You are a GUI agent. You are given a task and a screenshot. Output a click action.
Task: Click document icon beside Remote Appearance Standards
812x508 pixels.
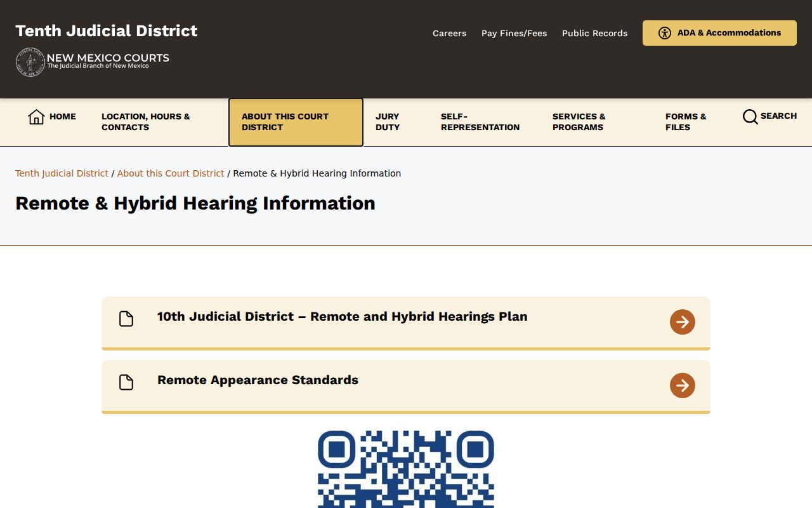[126, 382]
